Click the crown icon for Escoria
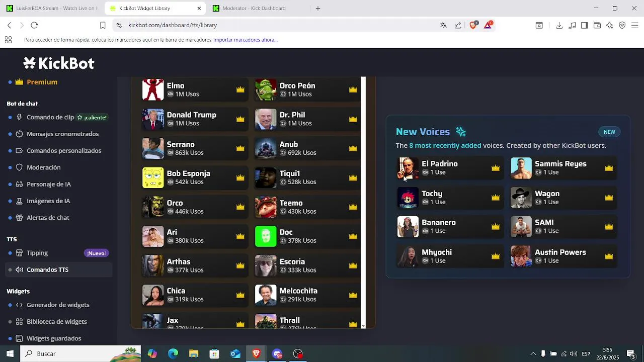Image resolution: width=644 pixels, height=362 pixels. pyautogui.click(x=353, y=265)
